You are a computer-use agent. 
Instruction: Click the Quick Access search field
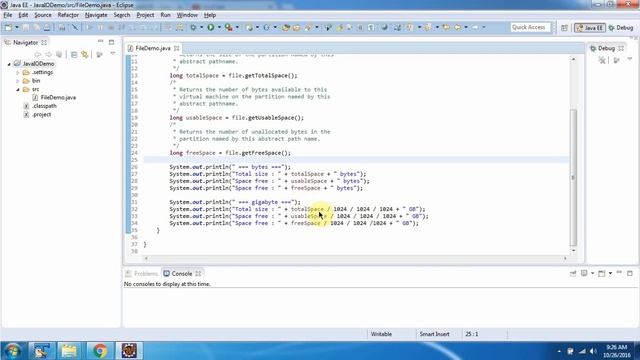(530, 27)
